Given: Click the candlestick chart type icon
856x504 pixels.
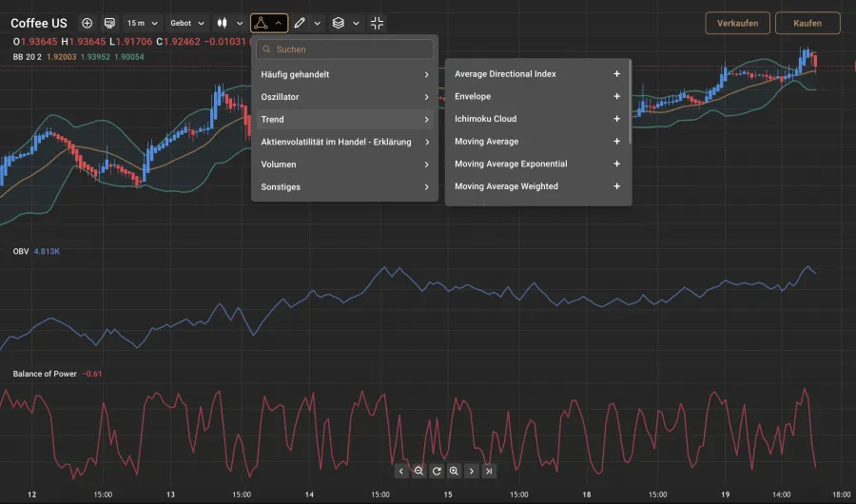Looking at the screenshot, I should pyautogui.click(x=221, y=23).
